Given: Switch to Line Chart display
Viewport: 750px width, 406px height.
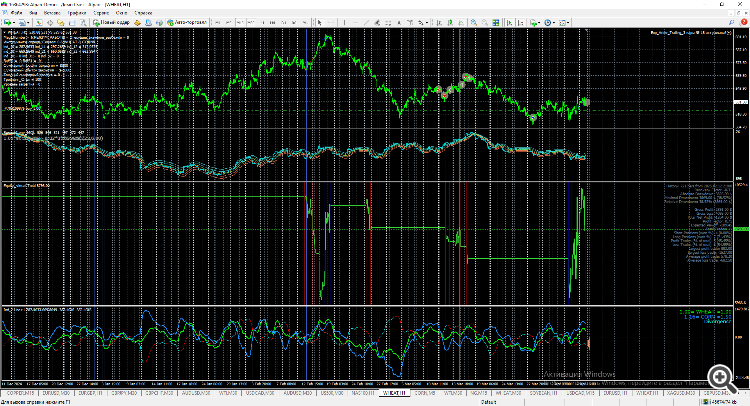Looking at the screenshot, I should pyautogui.click(x=461, y=22).
